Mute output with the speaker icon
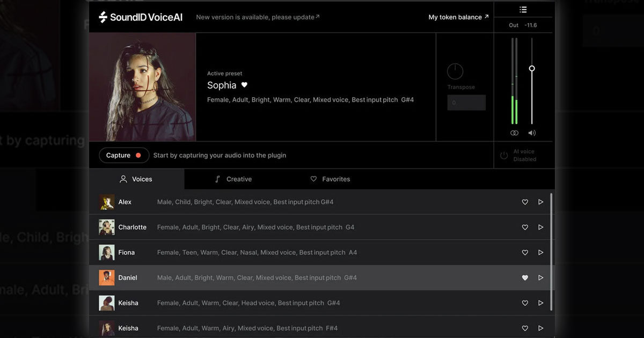Image resolution: width=644 pixels, height=338 pixels. coord(532,133)
